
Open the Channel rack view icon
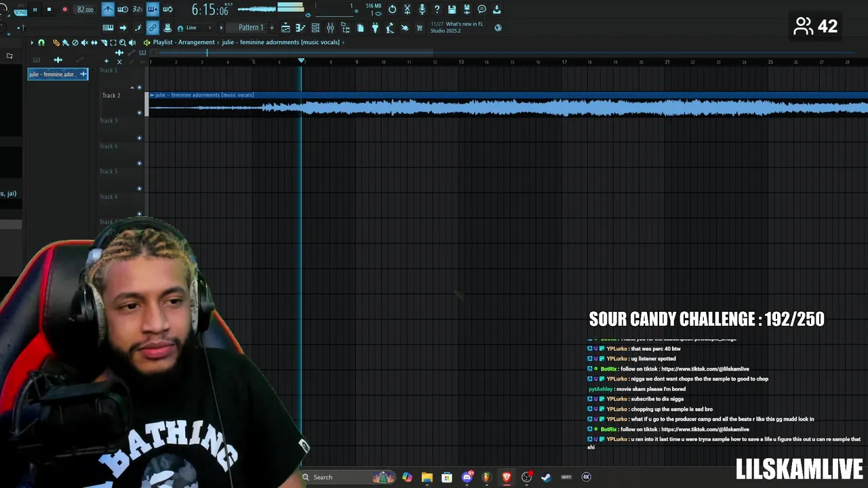[315, 28]
